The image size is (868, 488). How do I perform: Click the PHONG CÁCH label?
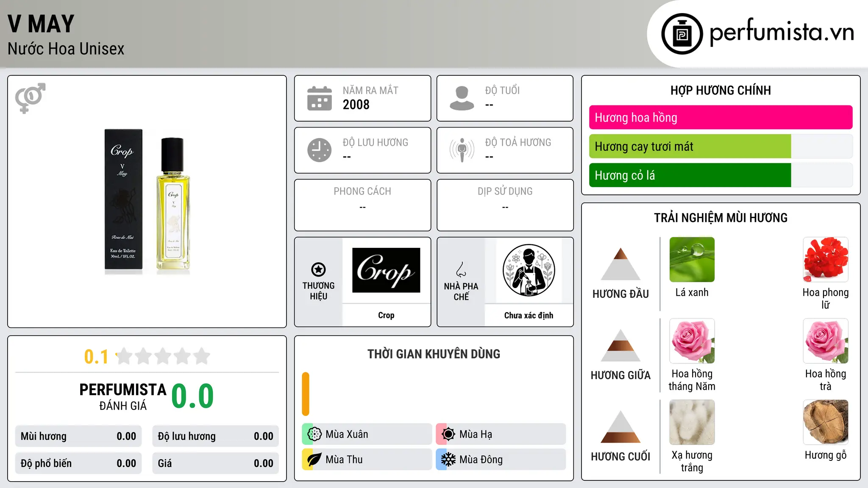point(362,191)
